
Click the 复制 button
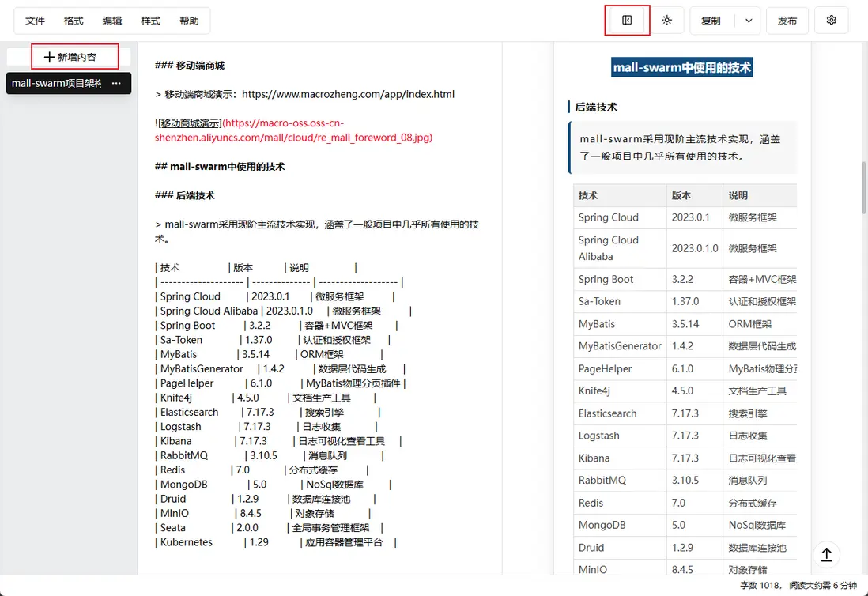pyautogui.click(x=711, y=21)
